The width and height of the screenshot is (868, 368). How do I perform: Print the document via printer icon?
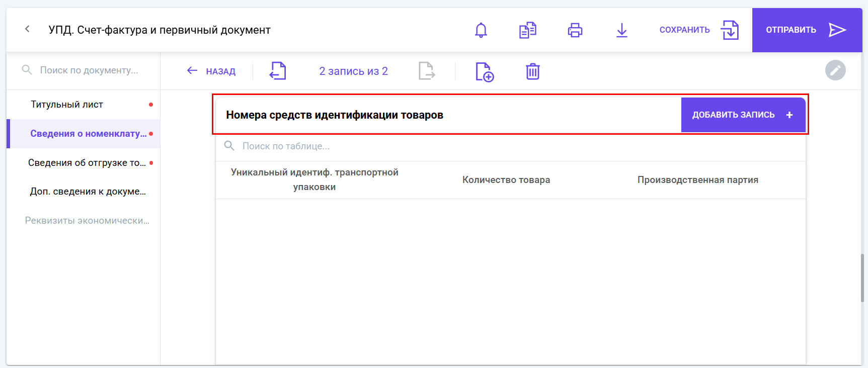point(575,30)
